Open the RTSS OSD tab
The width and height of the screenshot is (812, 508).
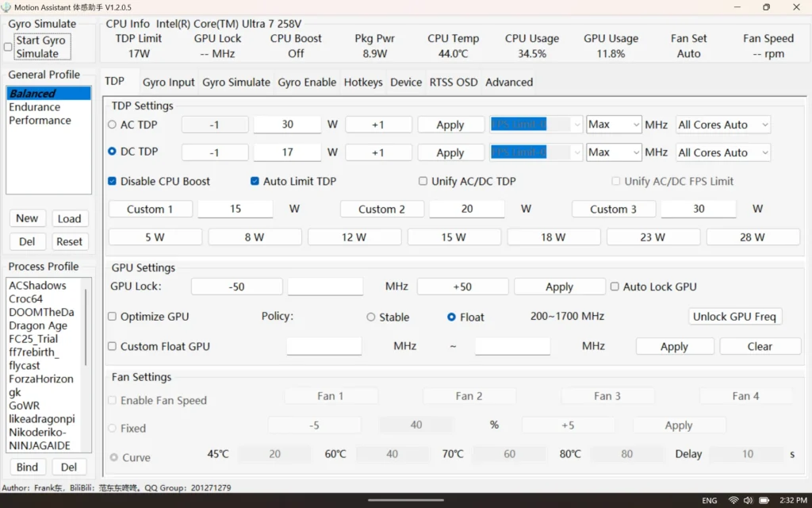[454, 82]
